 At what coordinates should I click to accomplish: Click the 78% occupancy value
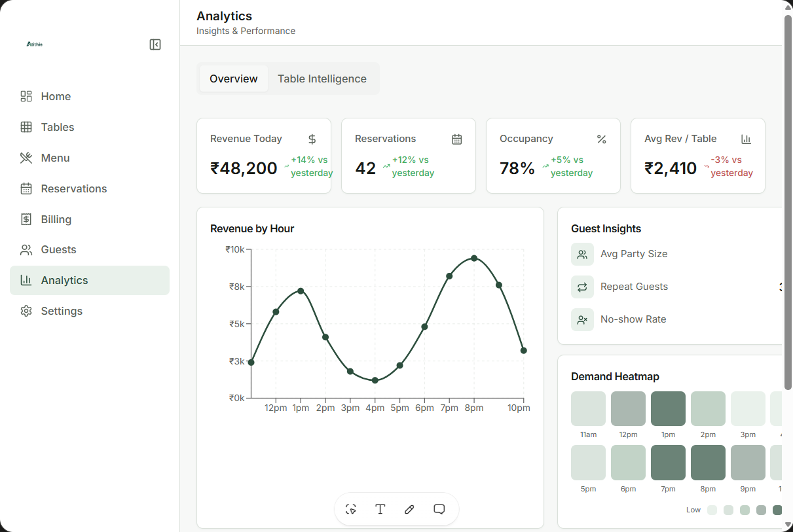517,168
